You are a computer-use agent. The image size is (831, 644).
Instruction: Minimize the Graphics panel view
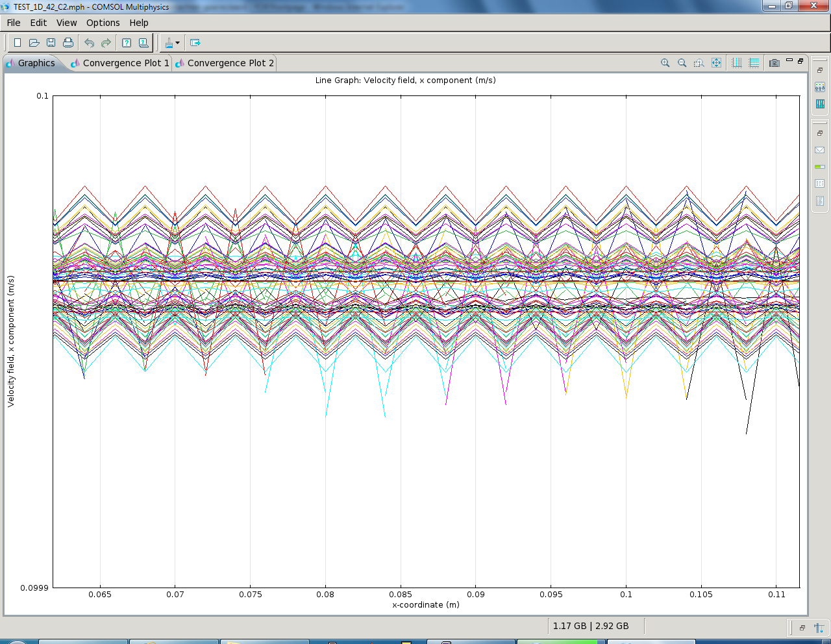789,60
